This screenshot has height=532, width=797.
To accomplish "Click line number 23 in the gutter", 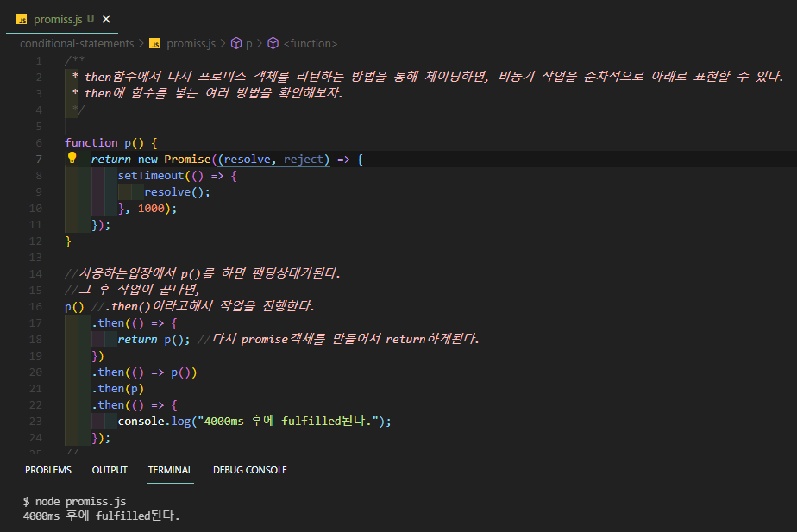I will (x=35, y=422).
